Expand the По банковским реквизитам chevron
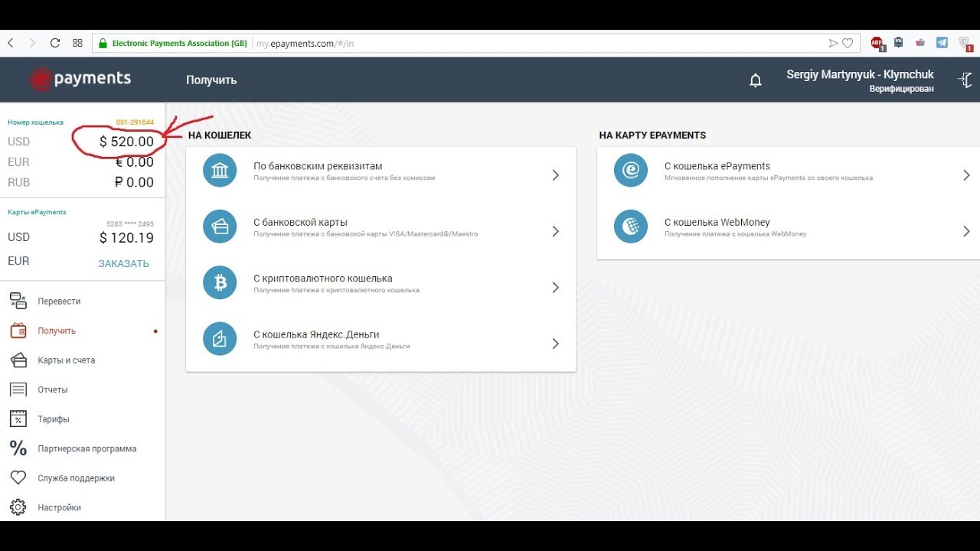The width and height of the screenshot is (980, 551). [x=556, y=175]
